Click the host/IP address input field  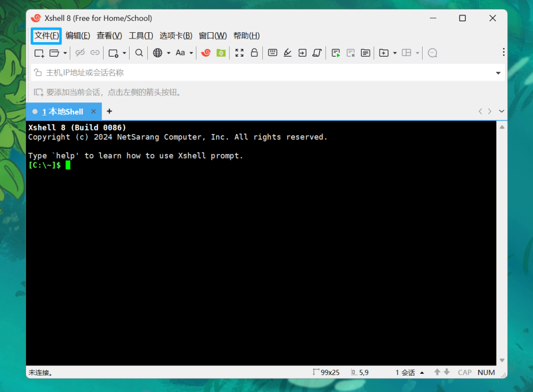260,73
